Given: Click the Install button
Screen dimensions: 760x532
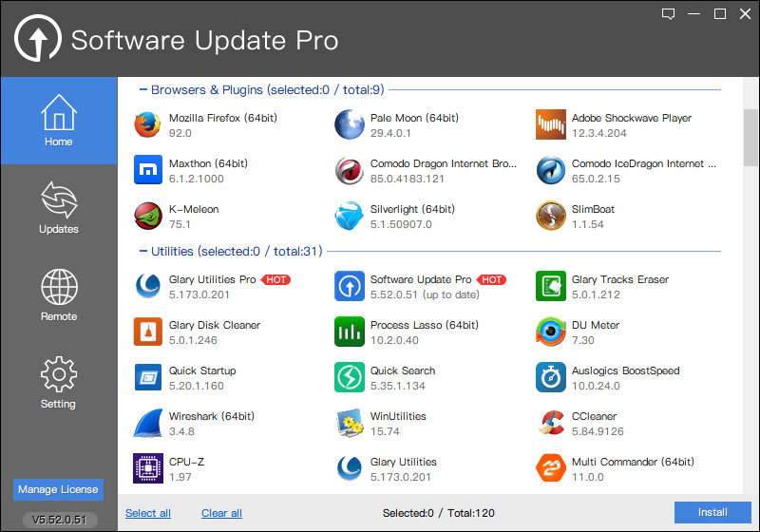Looking at the screenshot, I should [712, 512].
